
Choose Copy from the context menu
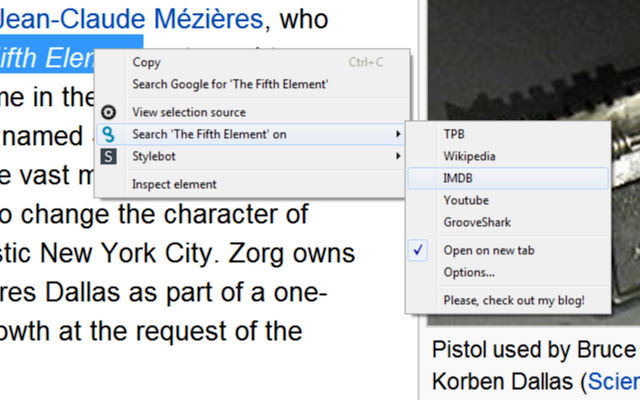[146, 62]
